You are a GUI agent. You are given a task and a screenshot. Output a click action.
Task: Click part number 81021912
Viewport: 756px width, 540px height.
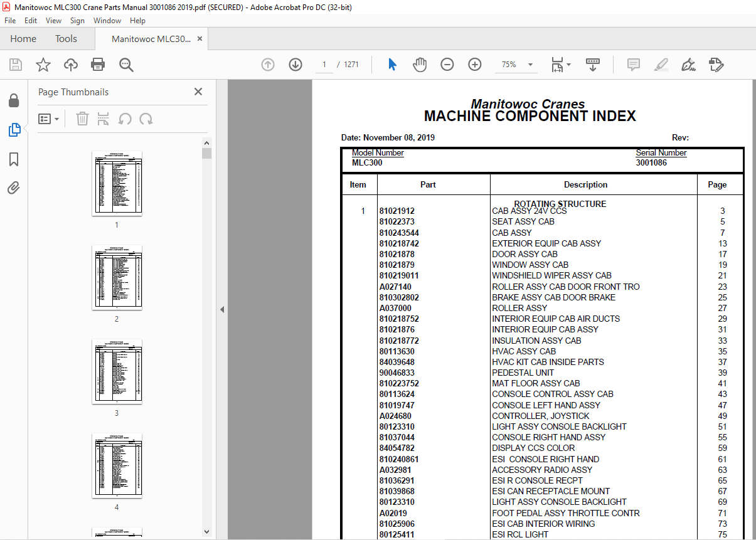397,211
